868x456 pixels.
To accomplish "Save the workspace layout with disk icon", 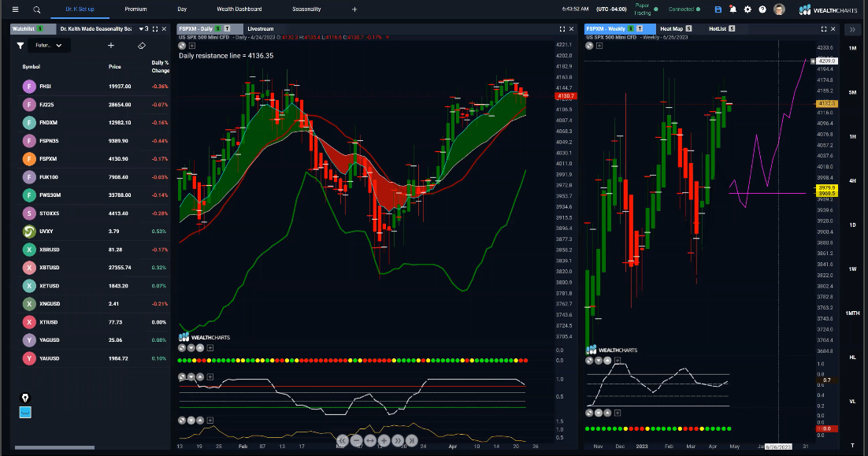I will (x=718, y=9).
